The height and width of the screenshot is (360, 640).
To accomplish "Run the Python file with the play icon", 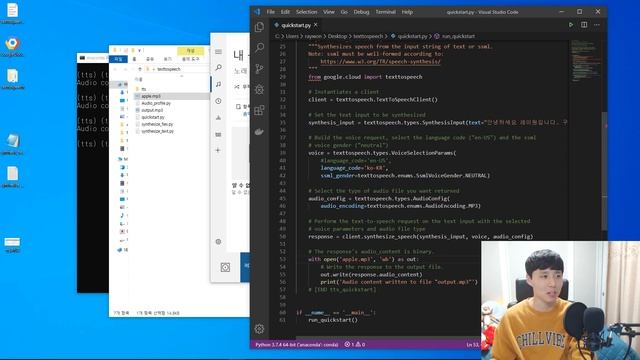I will point(571,25).
